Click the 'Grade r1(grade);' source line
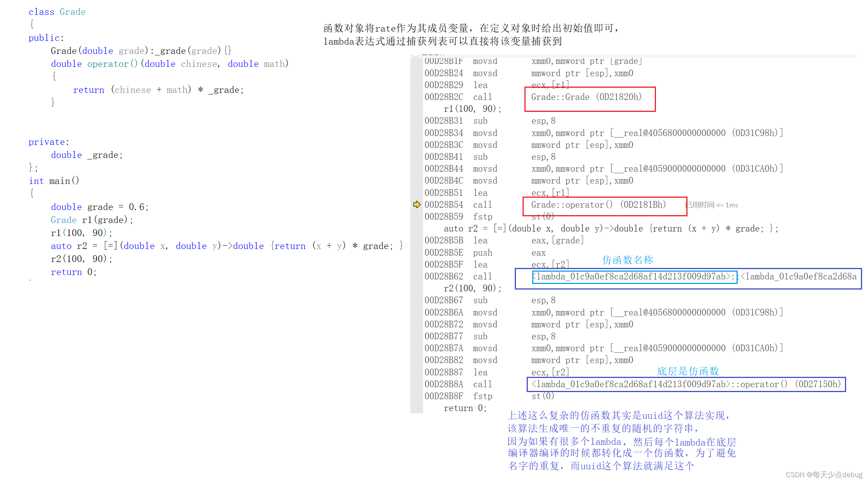The width and height of the screenshot is (868, 482). click(92, 220)
